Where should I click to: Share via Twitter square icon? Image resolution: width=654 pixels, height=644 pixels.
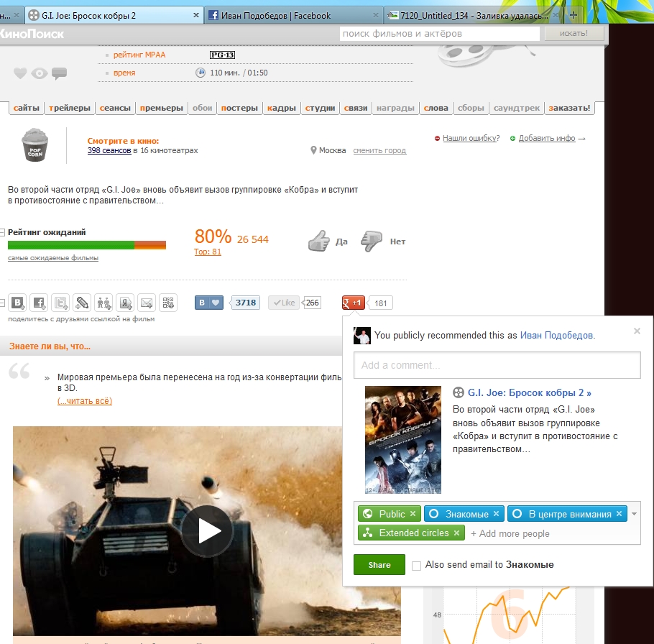pos(61,303)
